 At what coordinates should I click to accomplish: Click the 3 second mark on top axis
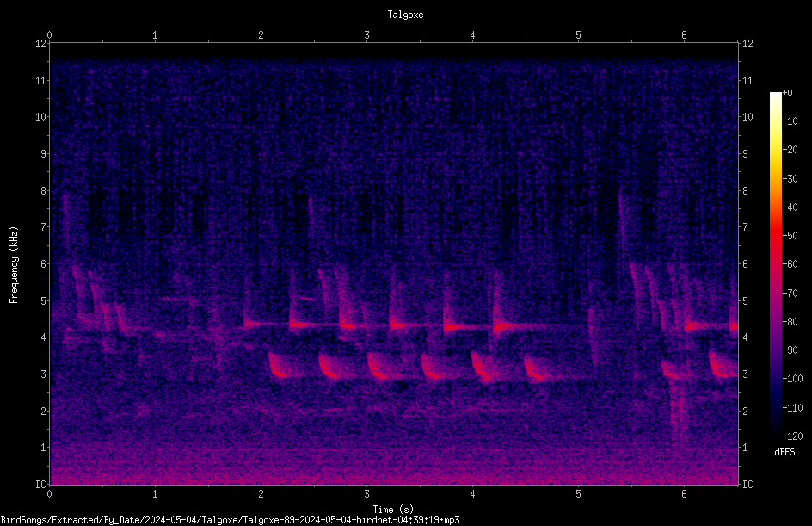click(x=366, y=35)
